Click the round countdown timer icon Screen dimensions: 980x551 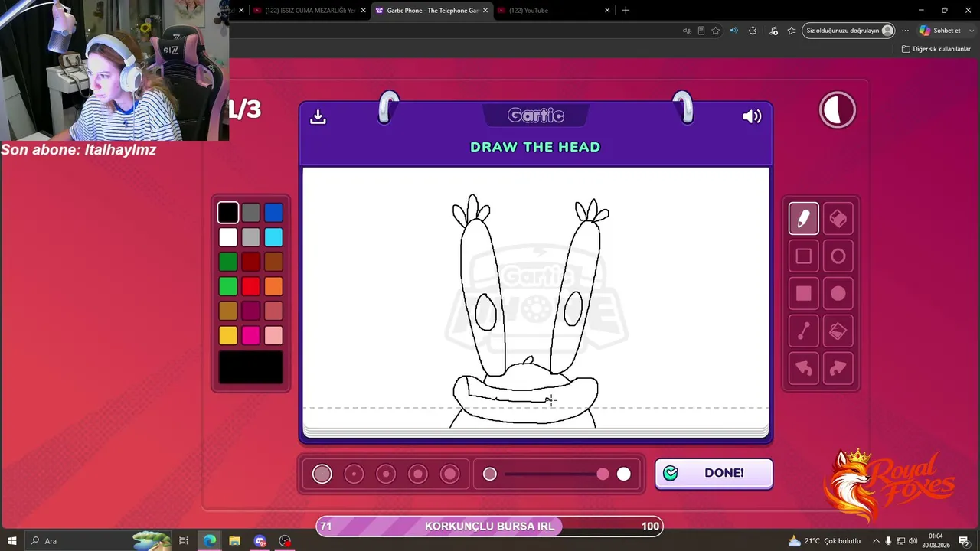pyautogui.click(x=838, y=110)
